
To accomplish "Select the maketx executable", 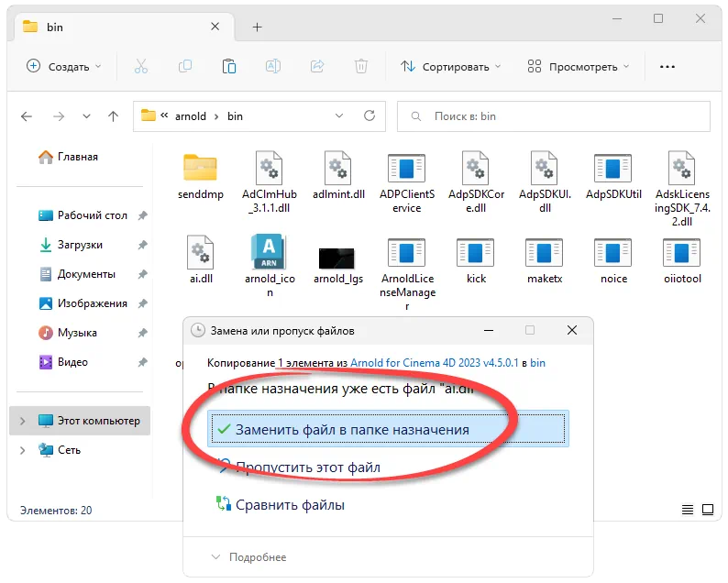I will coord(545,261).
